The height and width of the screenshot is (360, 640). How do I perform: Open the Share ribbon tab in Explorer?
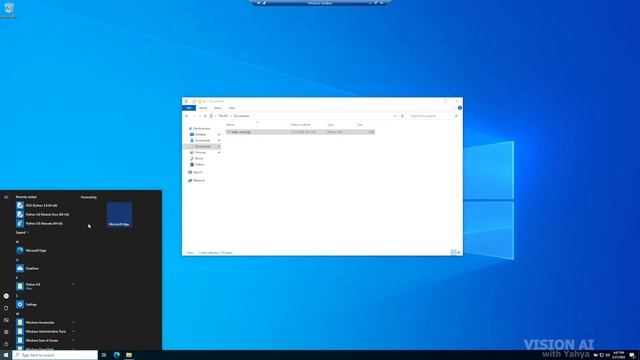[x=218, y=108]
